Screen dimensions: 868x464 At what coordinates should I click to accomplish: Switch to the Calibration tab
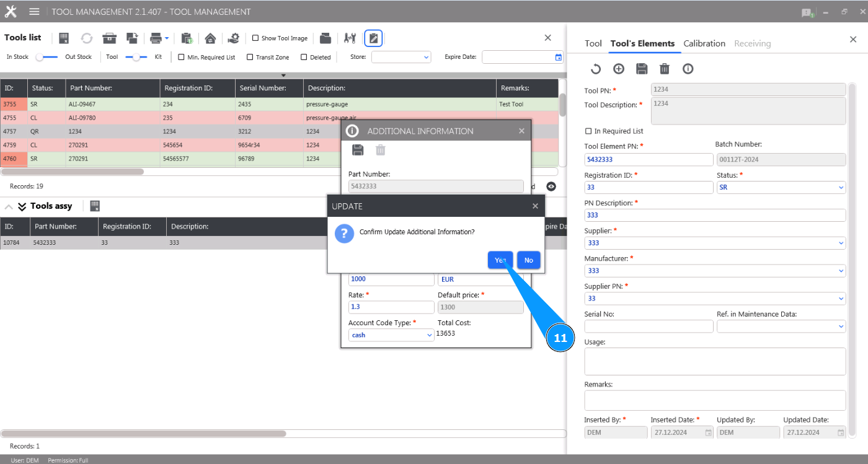[704, 43]
